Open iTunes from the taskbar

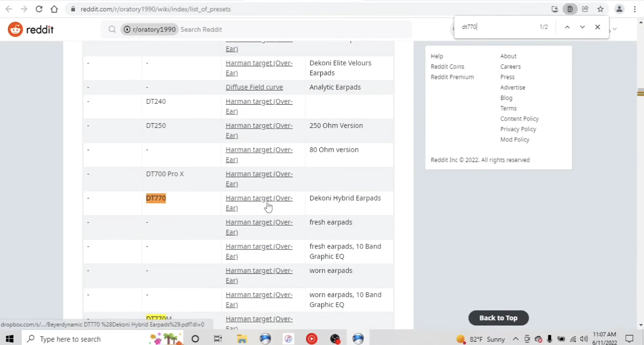tap(288, 339)
